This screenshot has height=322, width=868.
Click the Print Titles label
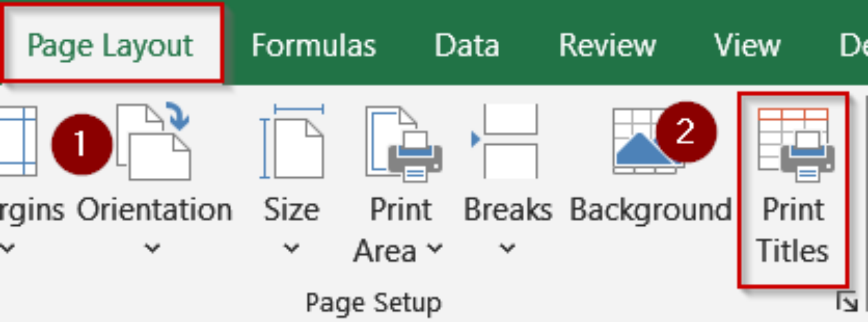(x=793, y=230)
